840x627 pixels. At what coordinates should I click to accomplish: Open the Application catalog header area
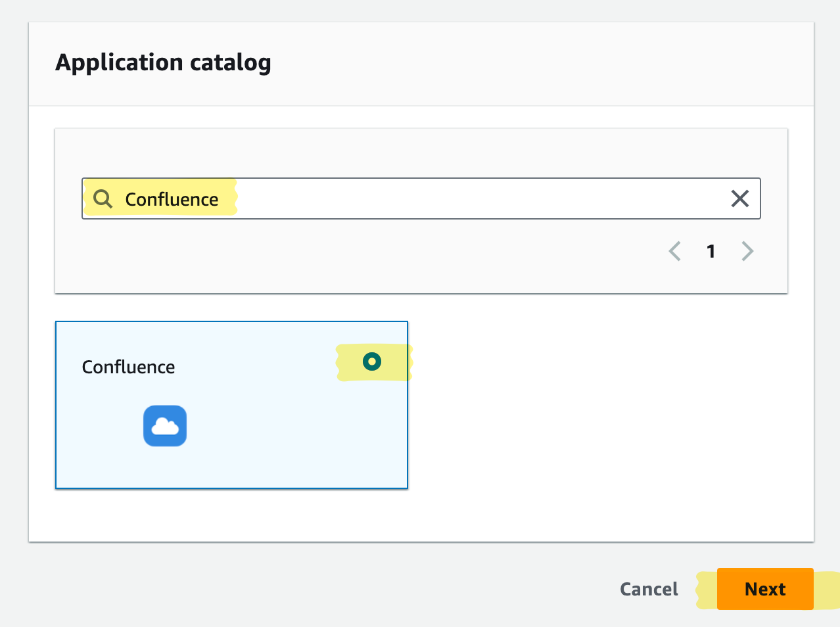click(163, 62)
